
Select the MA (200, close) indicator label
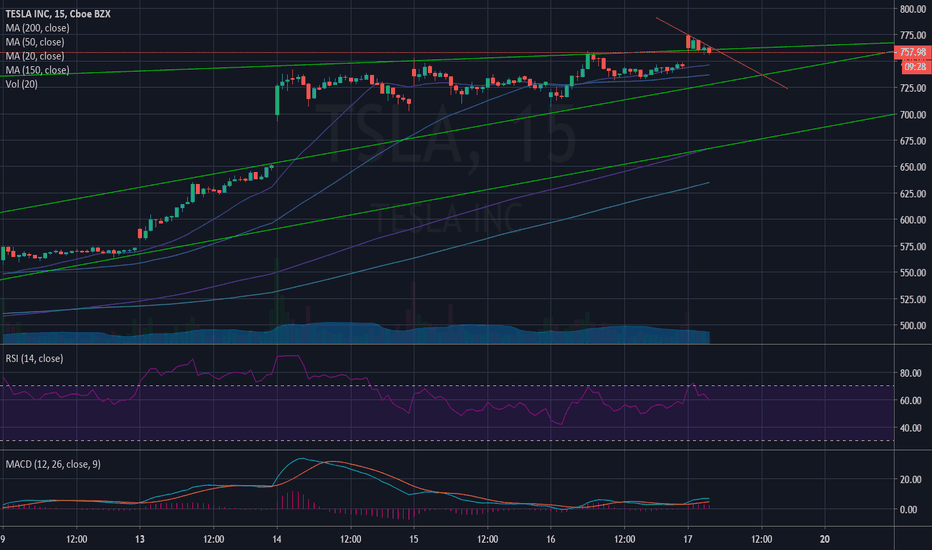pos(37,28)
